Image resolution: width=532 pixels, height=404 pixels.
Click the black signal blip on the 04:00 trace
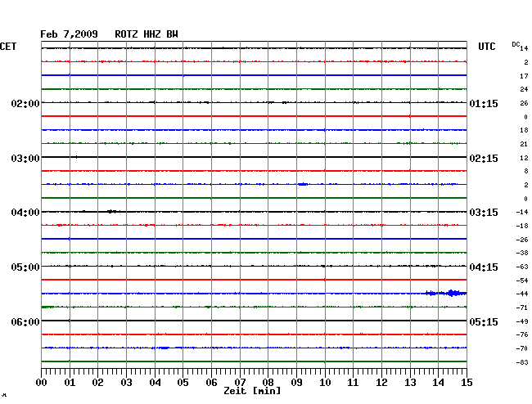(111, 212)
